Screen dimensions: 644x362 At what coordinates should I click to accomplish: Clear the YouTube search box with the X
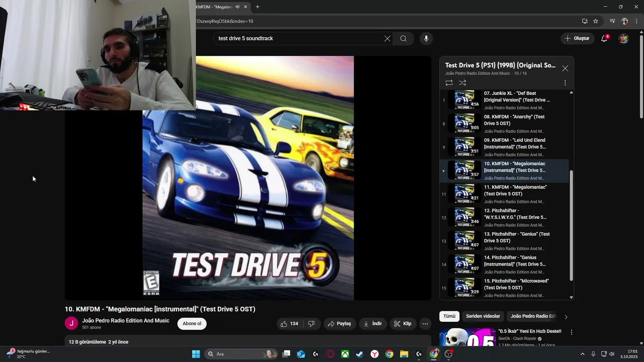(x=387, y=39)
